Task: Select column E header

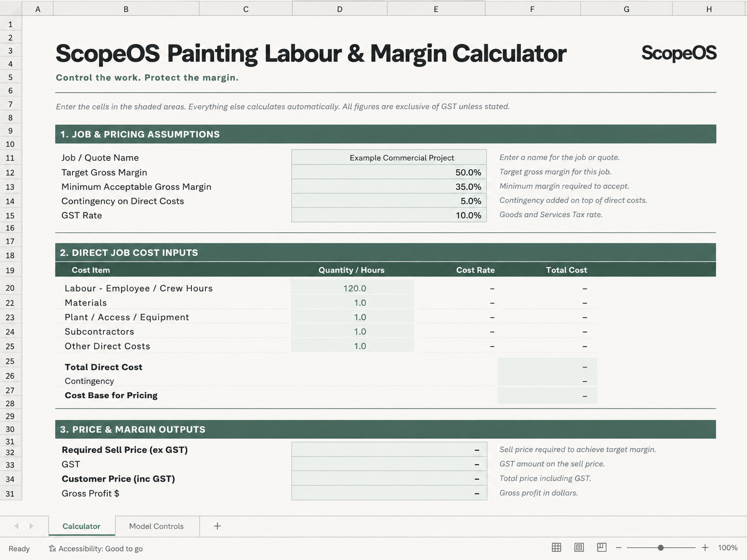Action: click(436, 9)
